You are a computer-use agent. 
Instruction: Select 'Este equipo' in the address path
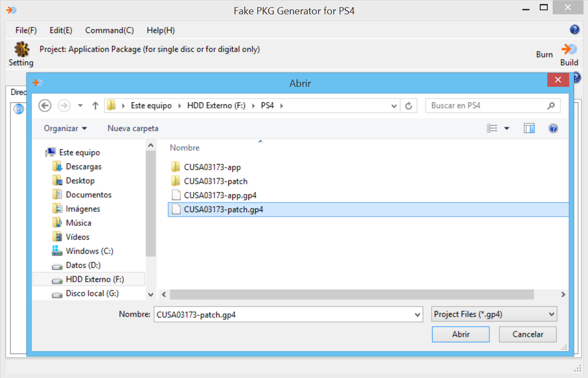pyautogui.click(x=151, y=106)
